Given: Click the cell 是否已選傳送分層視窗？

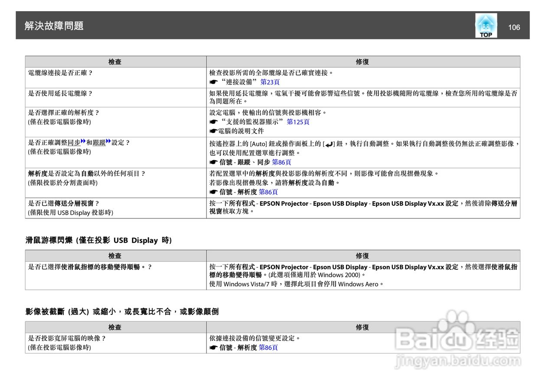Looking at the screenshot, I should pos(116,208).
